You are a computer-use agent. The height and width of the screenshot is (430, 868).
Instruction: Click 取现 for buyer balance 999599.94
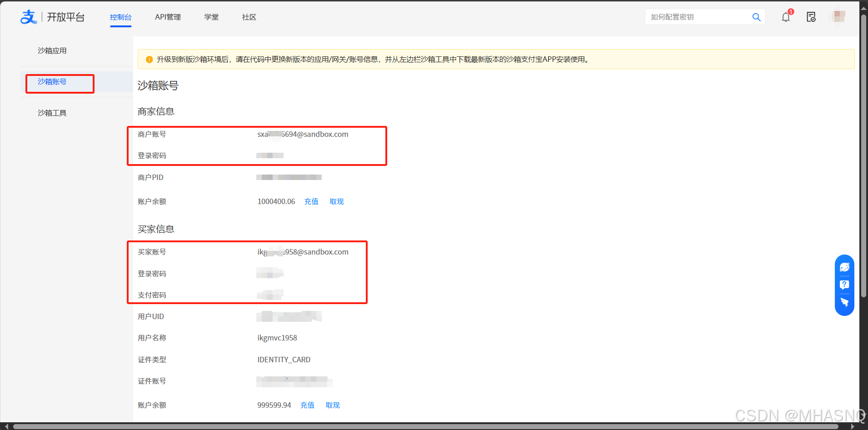click(333, 405)
